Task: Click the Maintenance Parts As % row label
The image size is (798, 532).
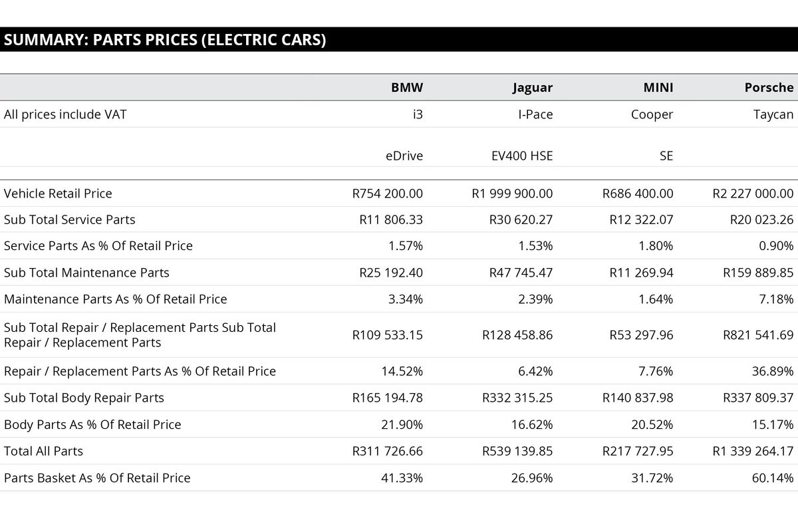Action: (x=115, y=299)
